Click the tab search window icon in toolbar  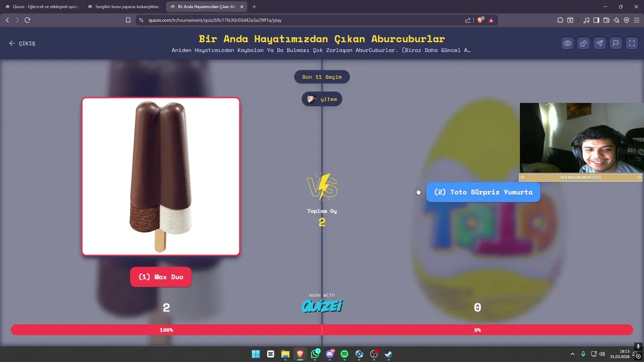(570, 20)
